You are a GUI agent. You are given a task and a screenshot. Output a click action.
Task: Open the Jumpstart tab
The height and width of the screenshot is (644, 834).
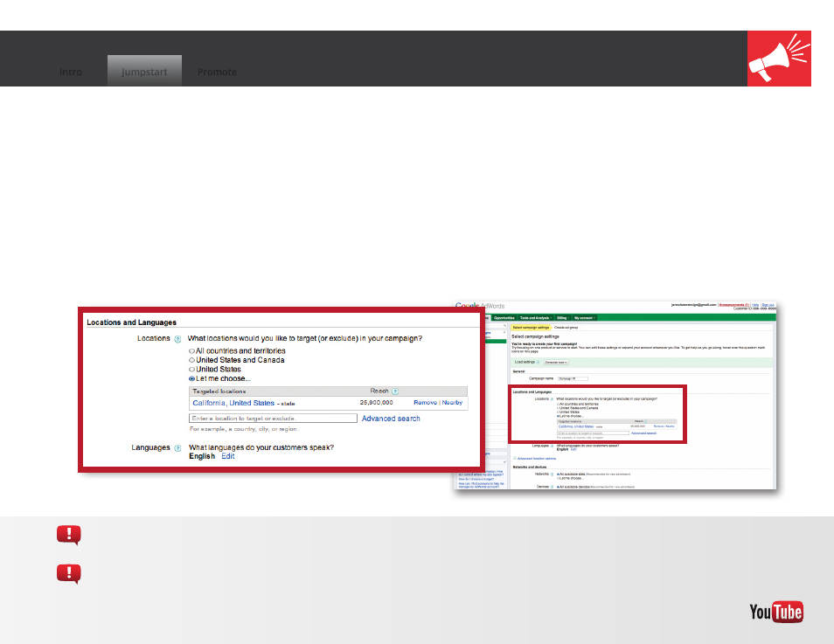pos(144,72)
